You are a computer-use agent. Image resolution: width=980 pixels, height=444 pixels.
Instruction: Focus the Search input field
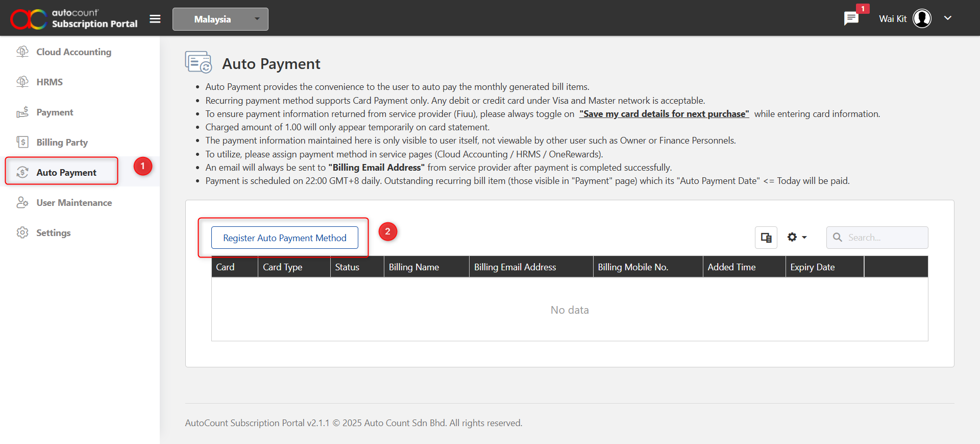(877, 238)
